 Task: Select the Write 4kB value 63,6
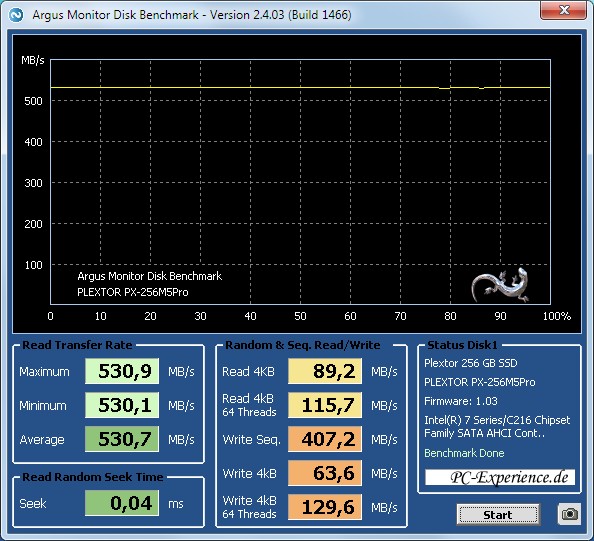(325, 473)
